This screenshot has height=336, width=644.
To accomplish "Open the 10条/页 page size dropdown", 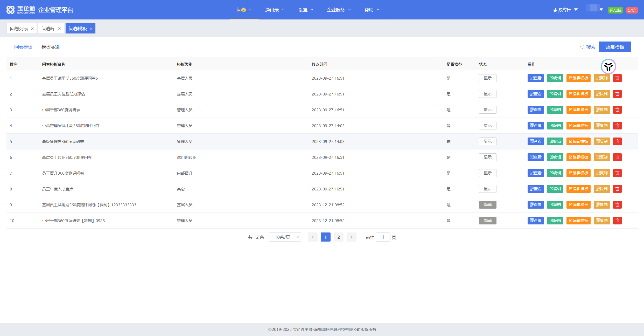I will tap(285, 237).
